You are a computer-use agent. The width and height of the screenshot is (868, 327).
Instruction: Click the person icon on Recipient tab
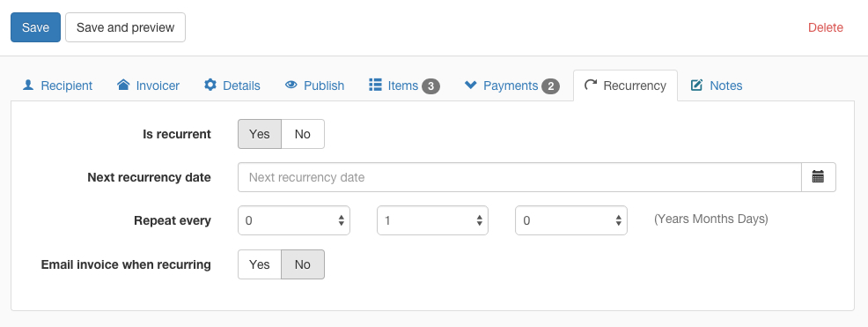pyautogui.click(x=27, y=85)
